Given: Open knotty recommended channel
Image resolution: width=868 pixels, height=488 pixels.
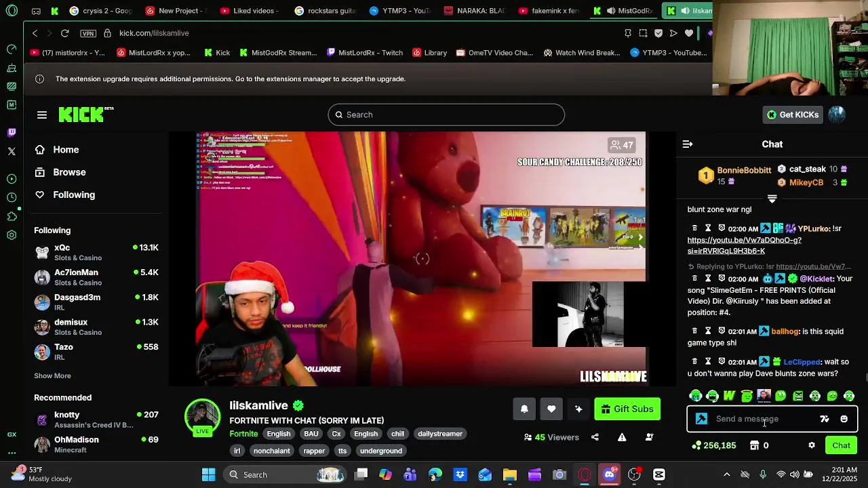Looking at the screenshot, I should click(96, 420).
